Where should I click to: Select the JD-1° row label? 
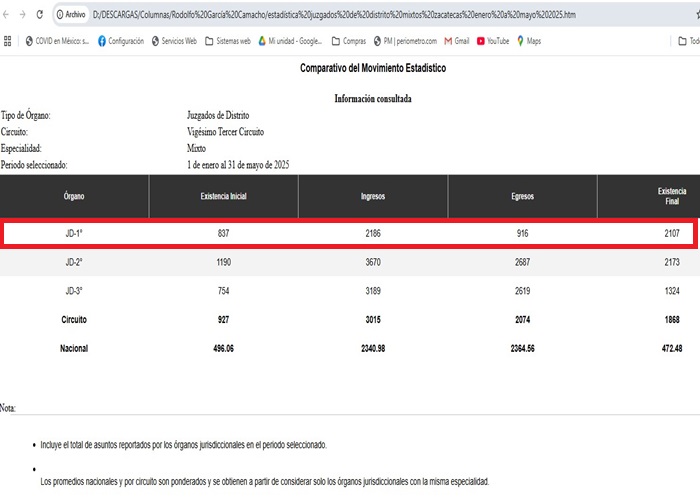point(74,233)
